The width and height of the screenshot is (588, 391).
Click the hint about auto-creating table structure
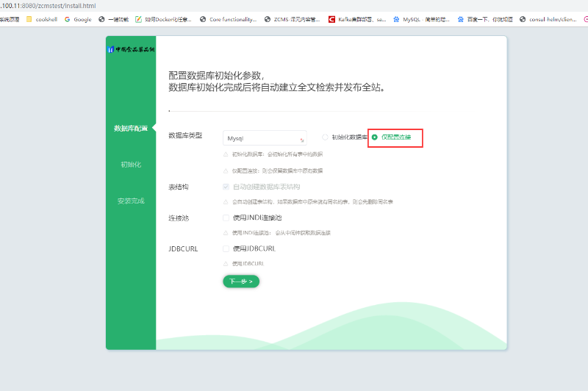pyautogui.click(x=312, y=202)
